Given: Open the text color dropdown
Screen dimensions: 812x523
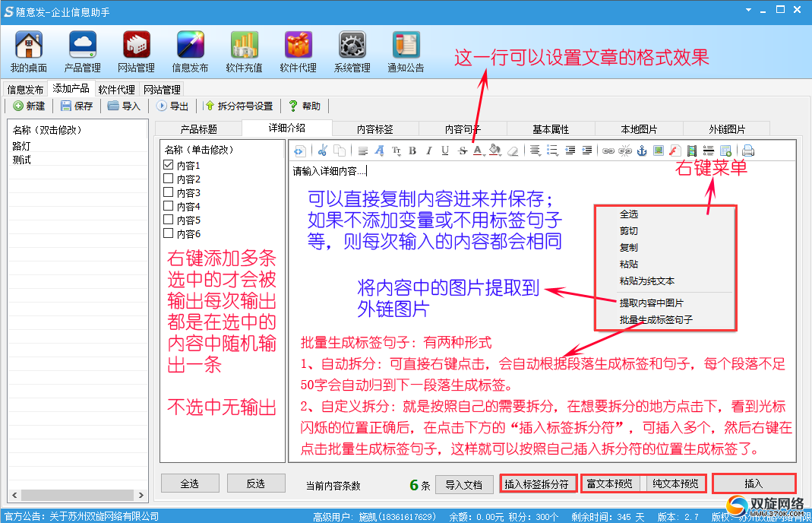Looking at the screenshot, I should click(479, 151).
